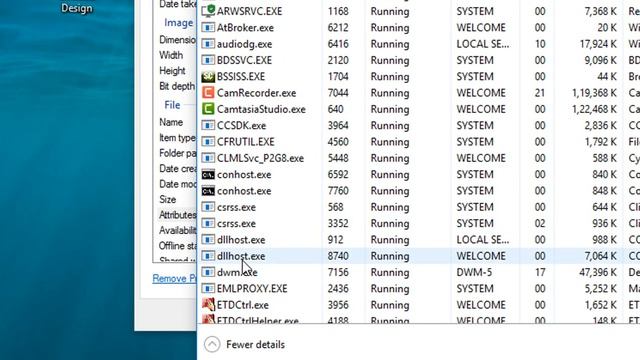Click the BDSSVC.EXE process icon
Image resolution: width=640 pixels, height=360 pixels.
coord(208,60)
